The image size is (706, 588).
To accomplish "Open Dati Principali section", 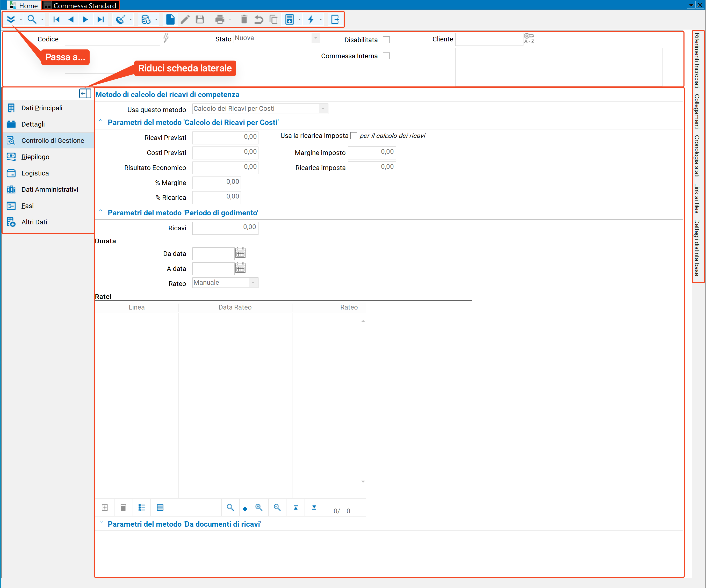I will click(48, 108).
